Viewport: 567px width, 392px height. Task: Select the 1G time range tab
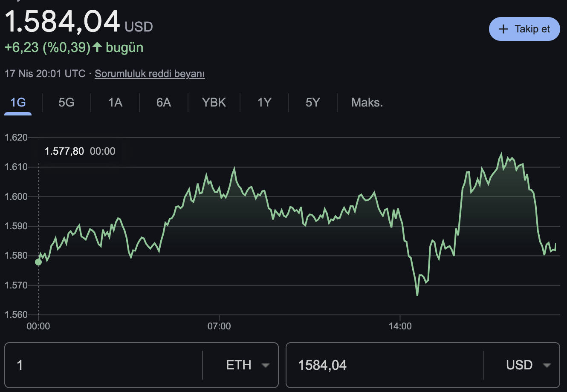coord(18,102)
